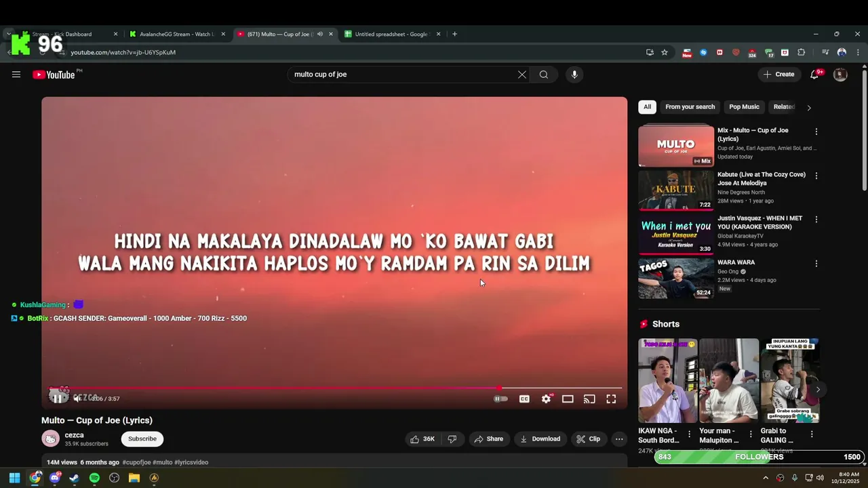This screenshot has height=488, width=868.
Task: Open the Chrome three-dot menu
Action: coord(858,52)
